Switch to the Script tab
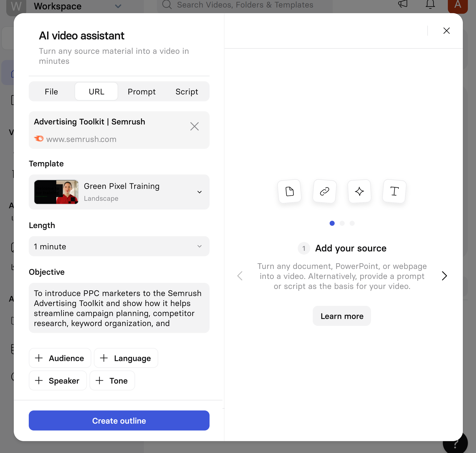 click(187, 92)
